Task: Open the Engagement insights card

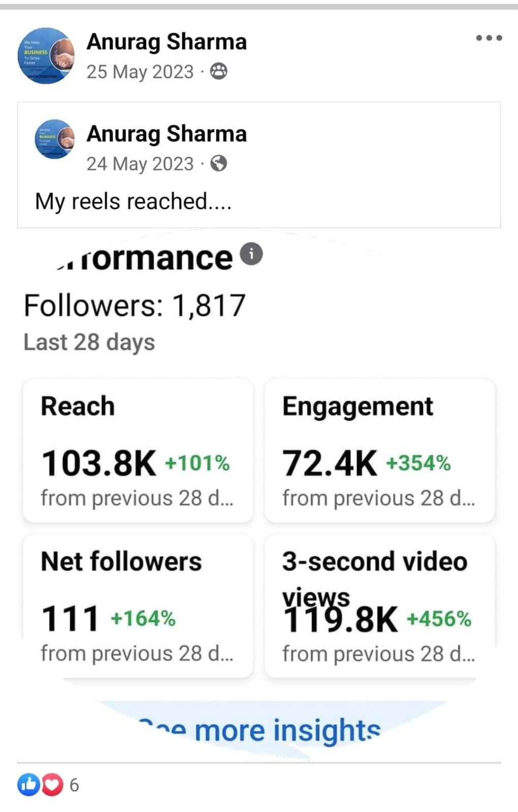Action: tap(379, 451)
